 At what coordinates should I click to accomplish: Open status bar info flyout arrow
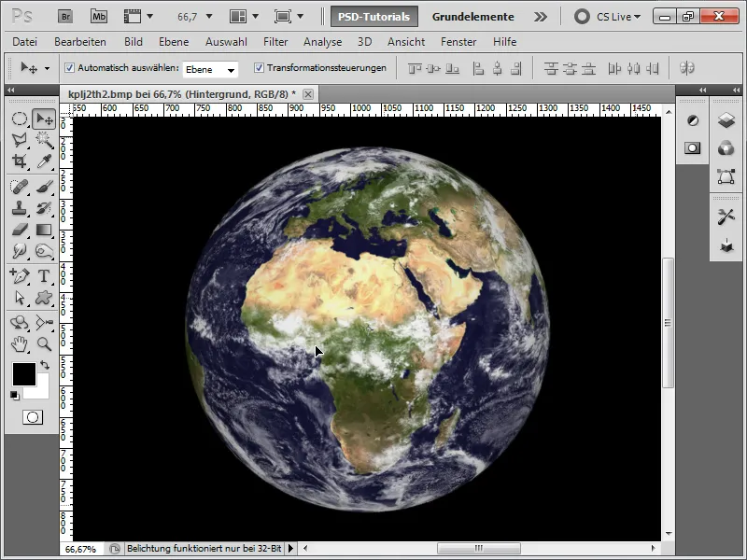pos(290,549)
